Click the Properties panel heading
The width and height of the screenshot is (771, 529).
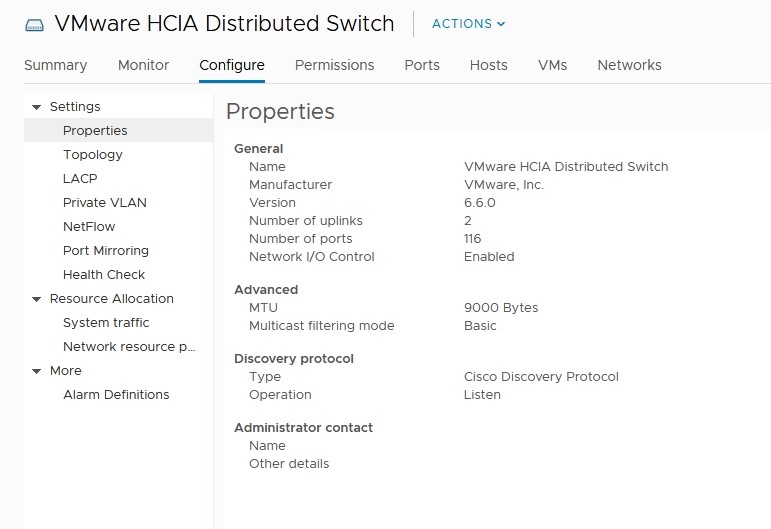tap(280, 112)
